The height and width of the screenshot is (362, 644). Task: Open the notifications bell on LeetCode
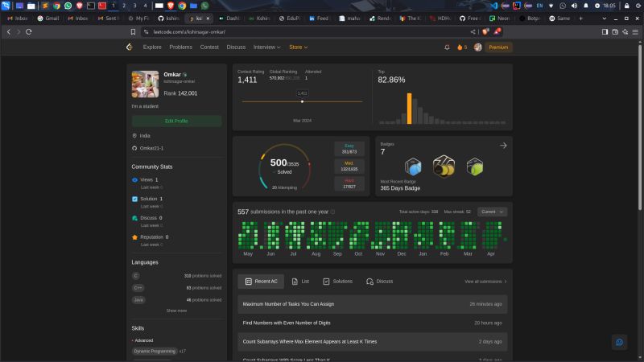coord(447,47)
